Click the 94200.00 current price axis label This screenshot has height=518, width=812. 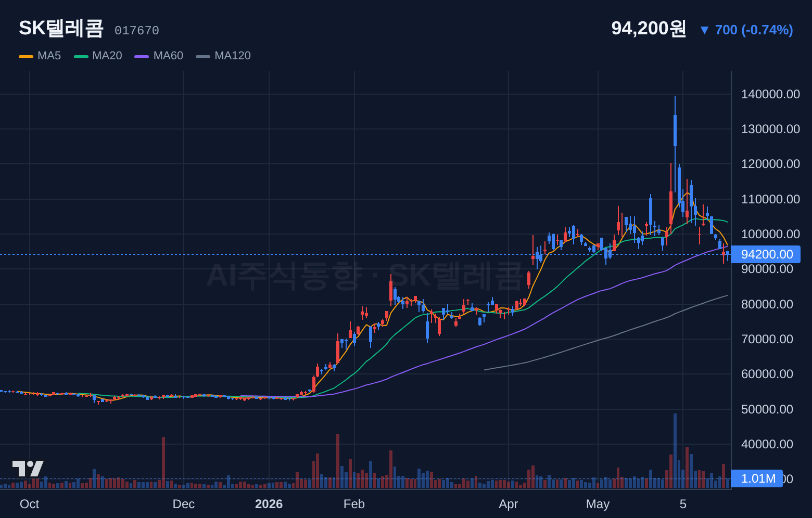pyautogui.click(x=766, y=254)
